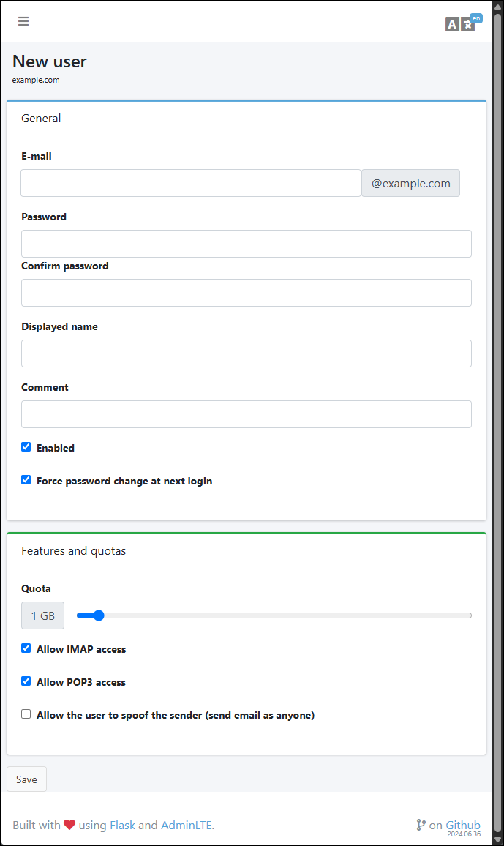Uncheck the Enabled checkbox

tap(26, 447)
